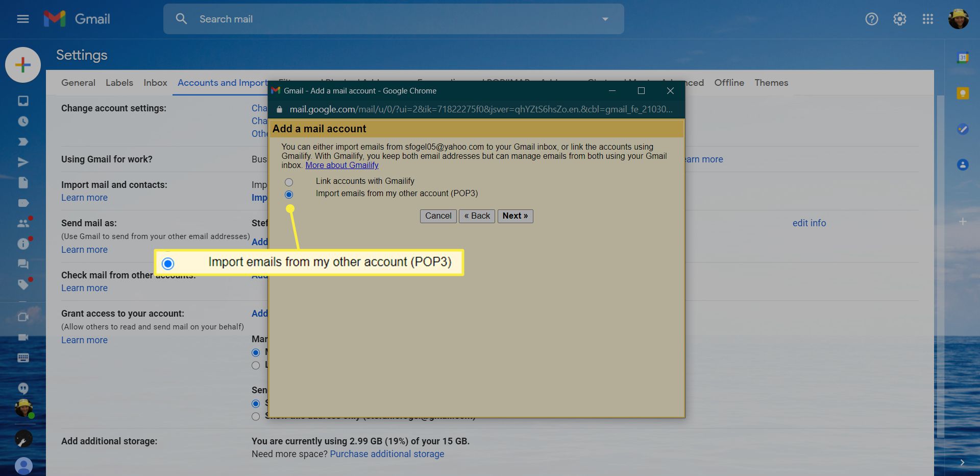Open the Support help question mark icon
This screenshot has height=476, width=980.
[871, 19]
